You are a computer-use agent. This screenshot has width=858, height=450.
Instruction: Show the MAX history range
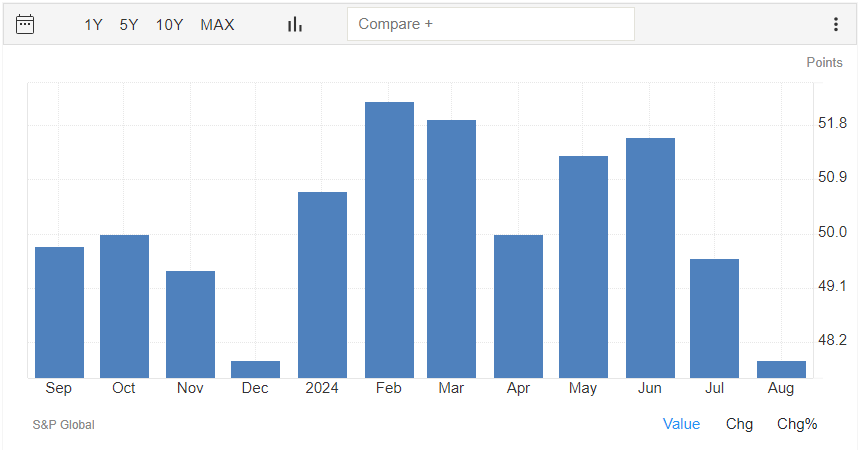(217, 25)
